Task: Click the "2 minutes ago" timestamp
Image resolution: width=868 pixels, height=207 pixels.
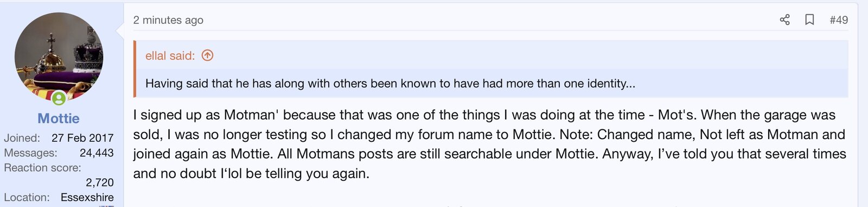Action: tap(168, 20)
